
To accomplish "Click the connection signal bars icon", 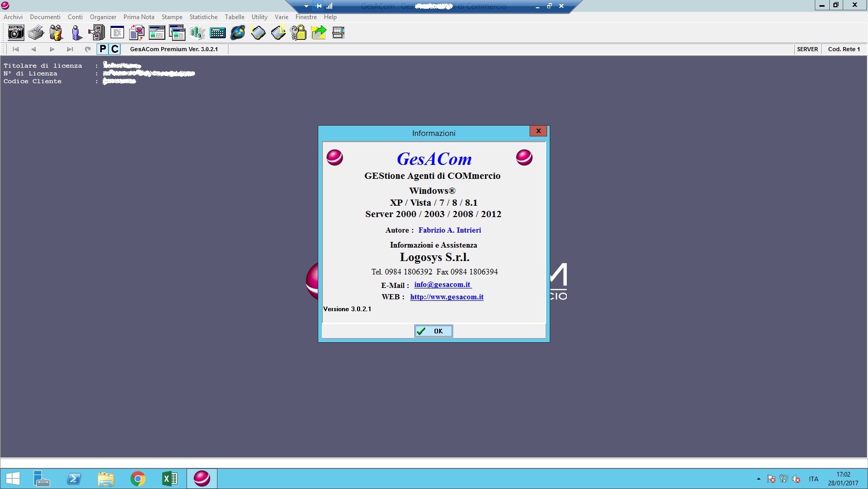I will (x=329, y=6).
